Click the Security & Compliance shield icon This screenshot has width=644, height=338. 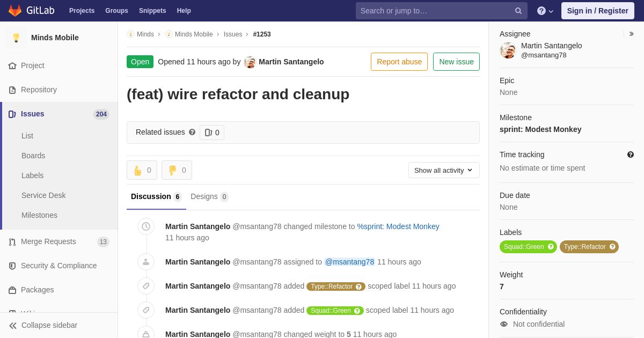click(x=12, y=266)
